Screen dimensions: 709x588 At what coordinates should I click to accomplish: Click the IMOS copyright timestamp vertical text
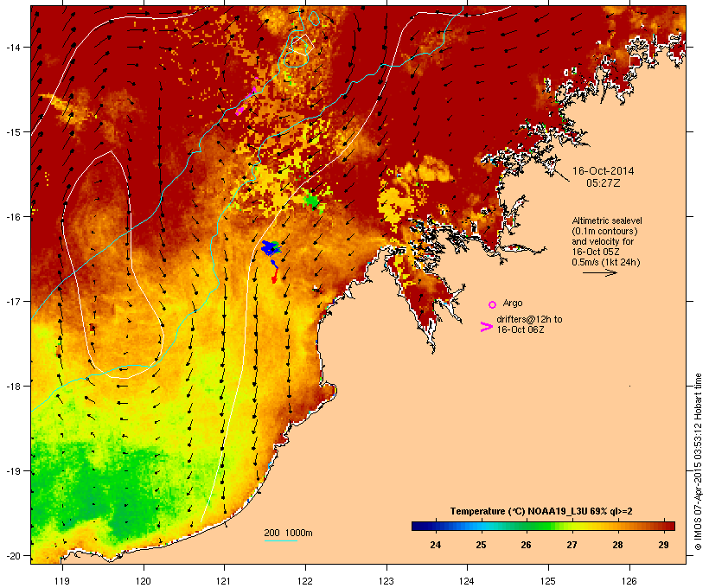pyautogui.click(x=698, y=462)
